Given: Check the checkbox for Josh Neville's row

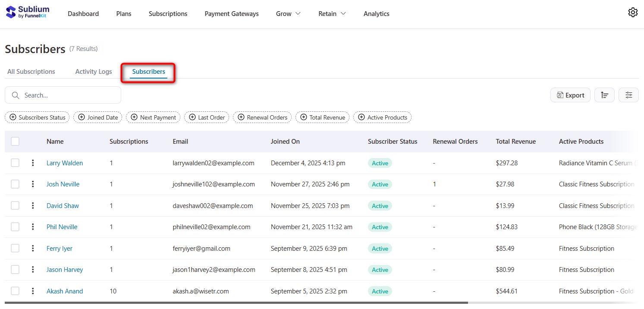Looking at the screenshot, I should pyautogui.click(x=15, y=184).
